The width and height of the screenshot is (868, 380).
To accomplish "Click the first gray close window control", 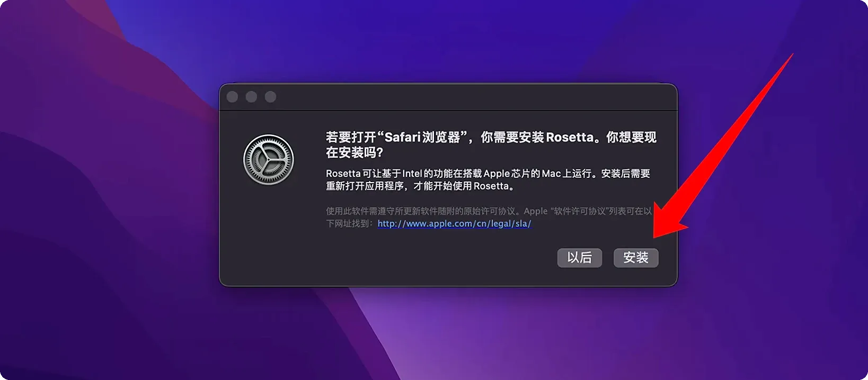I will (x=232, y=97).
